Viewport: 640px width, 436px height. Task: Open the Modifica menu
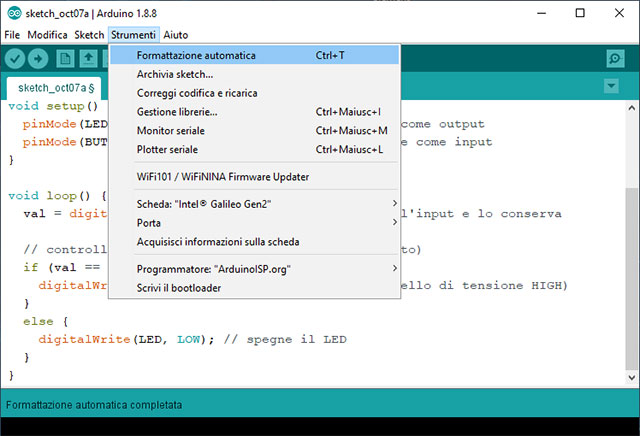pos(47,35)
